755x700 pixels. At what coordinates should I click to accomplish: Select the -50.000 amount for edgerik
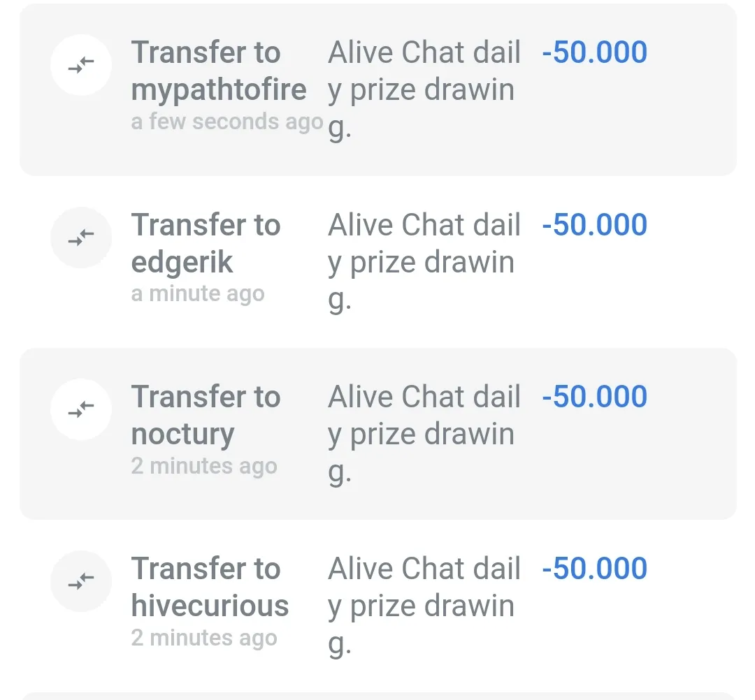[x=594, y=225]
